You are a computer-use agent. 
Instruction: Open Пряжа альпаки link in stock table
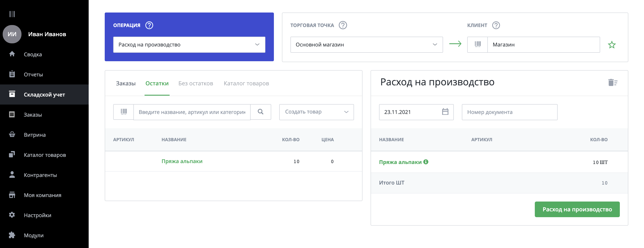pos(182,162)
